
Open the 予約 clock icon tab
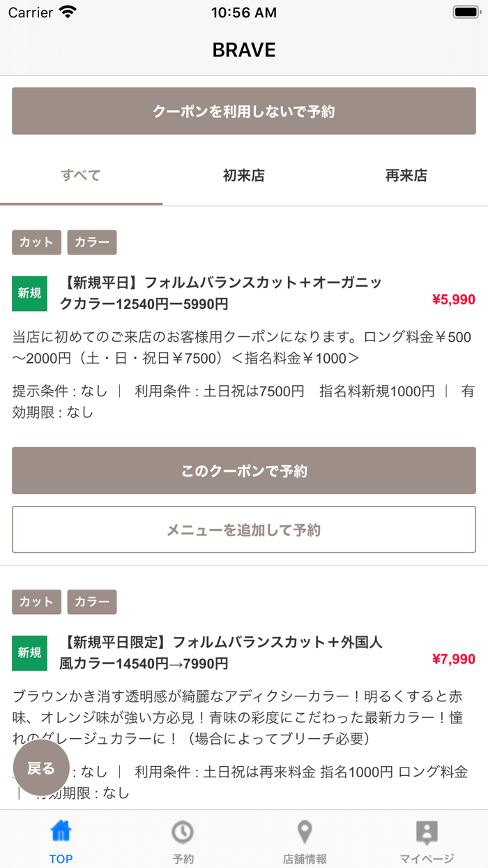[x=183, y=832]
